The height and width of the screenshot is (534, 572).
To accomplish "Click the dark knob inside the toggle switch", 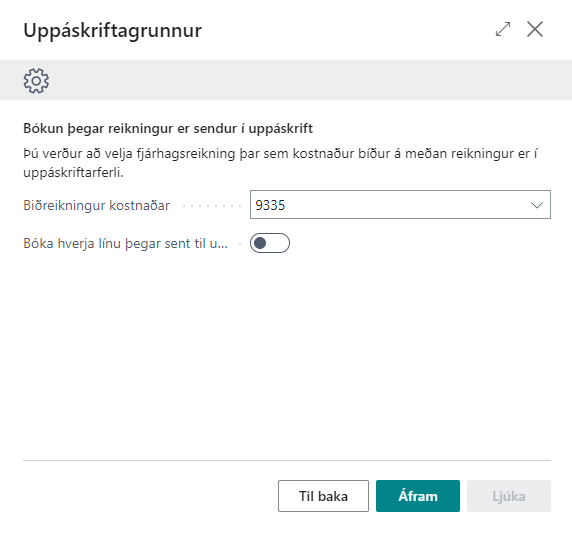I will click(260, 243).
